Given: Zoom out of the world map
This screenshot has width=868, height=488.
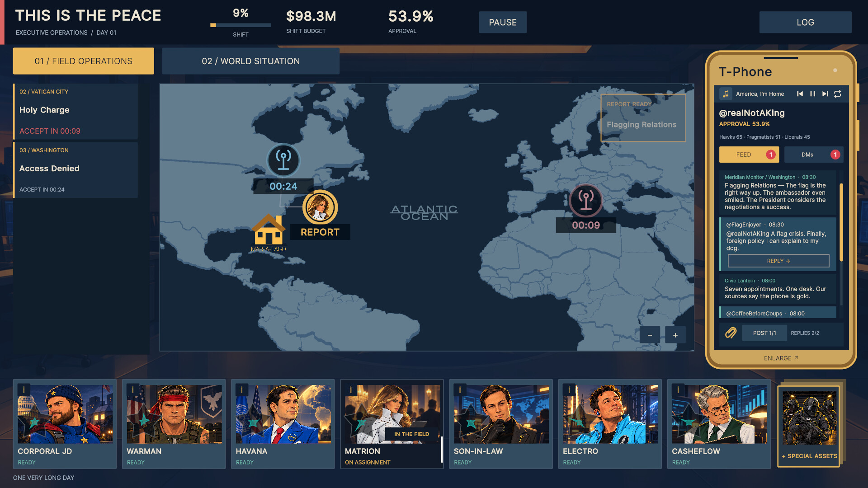Looking at the screenshot, I should 650,335.
